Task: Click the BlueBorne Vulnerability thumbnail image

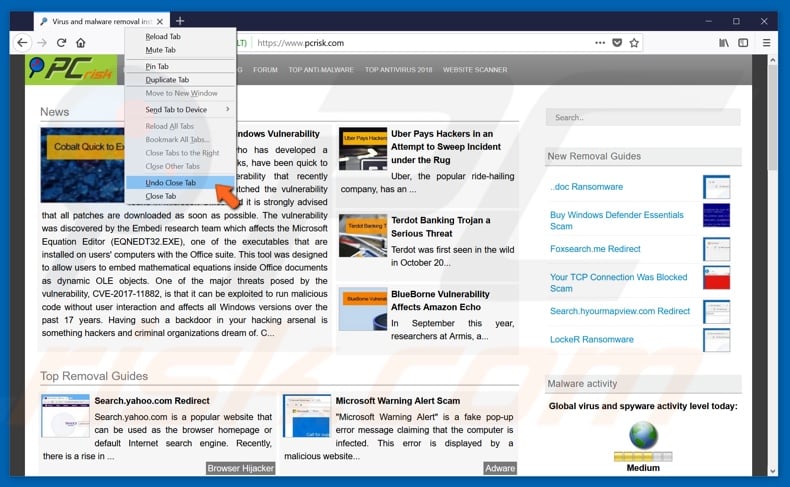Action: pyautogui.click(x=363, y=309)
